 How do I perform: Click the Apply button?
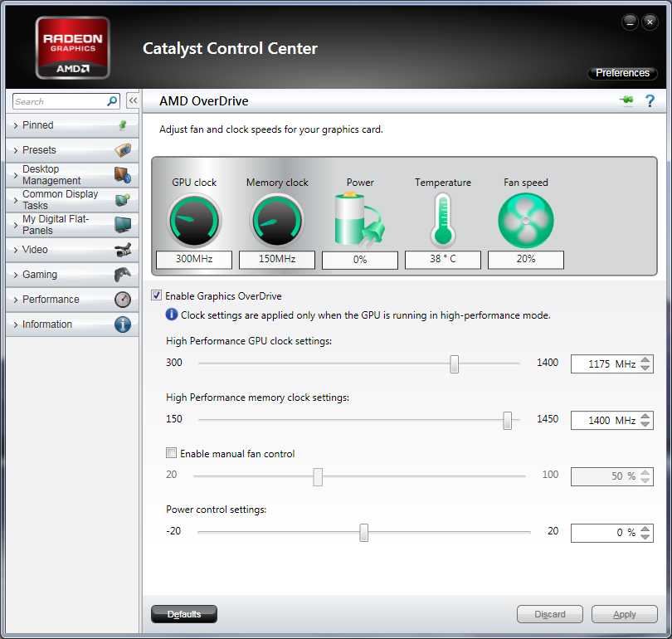click(624, 615)
